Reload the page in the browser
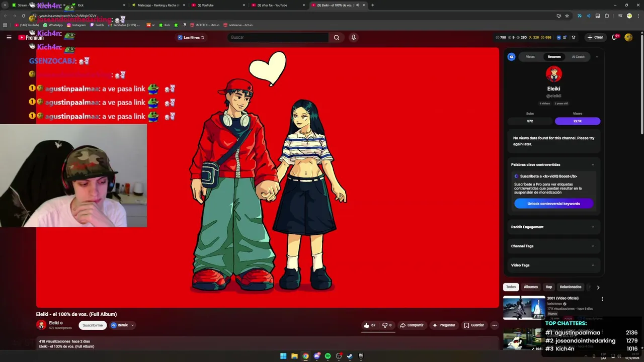The height and width of the screenshot is (362, 644). click(23, 16)
